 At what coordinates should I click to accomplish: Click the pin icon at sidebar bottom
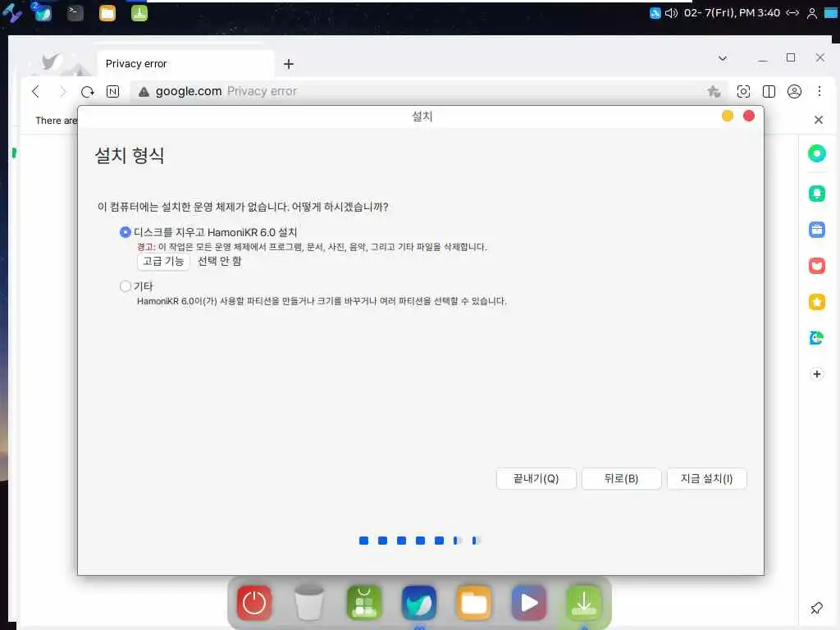click(x=816, y=608)
